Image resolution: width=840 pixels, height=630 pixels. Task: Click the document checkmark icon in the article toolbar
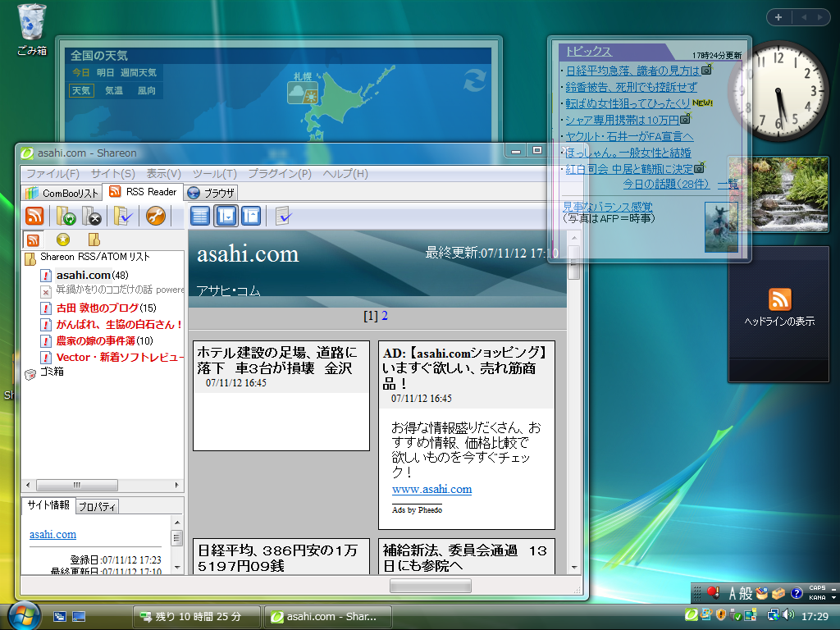click(283, 216)
